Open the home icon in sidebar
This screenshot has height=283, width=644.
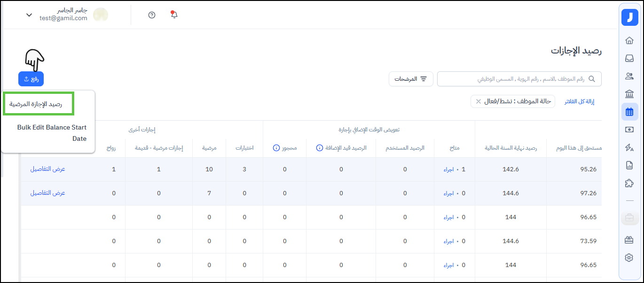(629, 40)
